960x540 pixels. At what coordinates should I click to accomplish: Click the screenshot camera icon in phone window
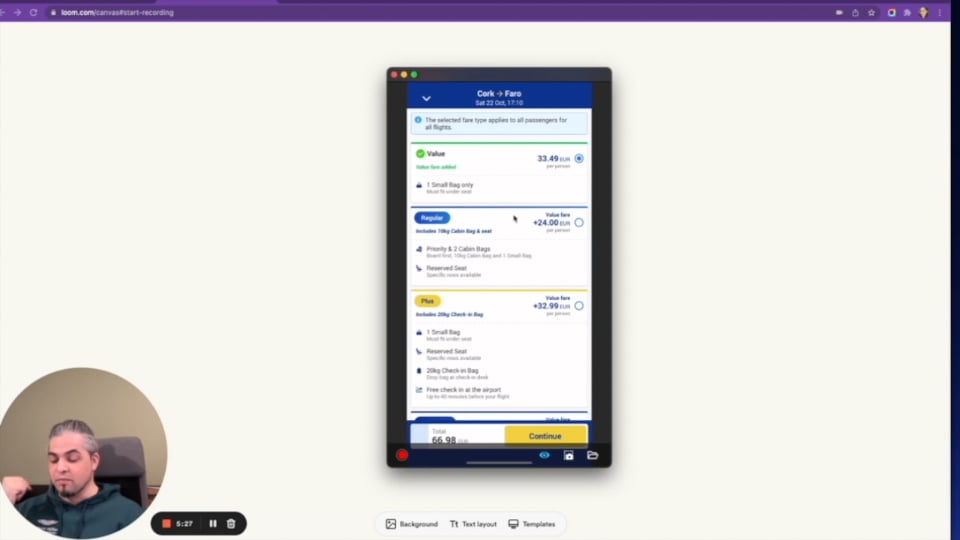click(569, 455)
